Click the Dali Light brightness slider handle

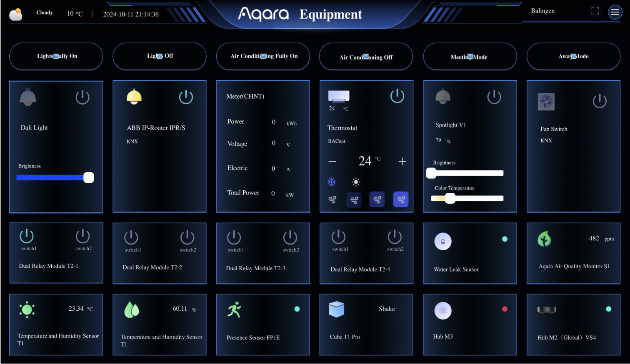click(88, 177)
